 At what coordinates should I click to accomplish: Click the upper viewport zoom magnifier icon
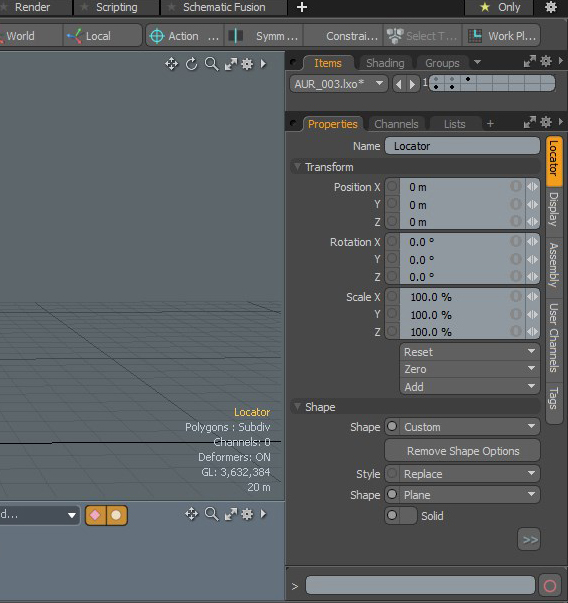212,64
